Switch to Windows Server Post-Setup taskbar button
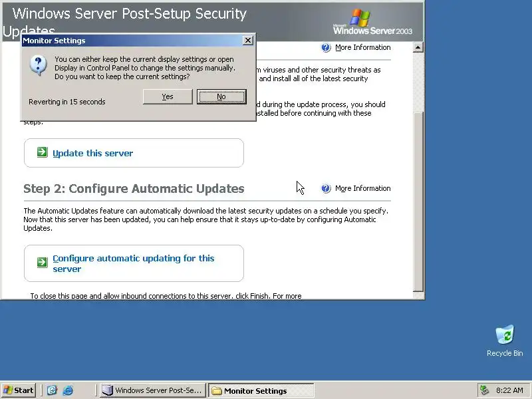The height and width of the screenshot is (399, 532). click(153, 390)
